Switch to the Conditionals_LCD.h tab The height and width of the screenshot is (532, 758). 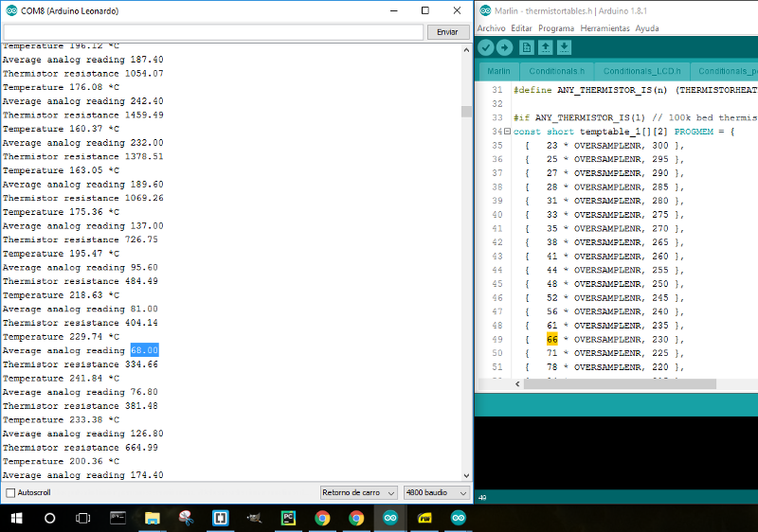(x=641, y=71)
